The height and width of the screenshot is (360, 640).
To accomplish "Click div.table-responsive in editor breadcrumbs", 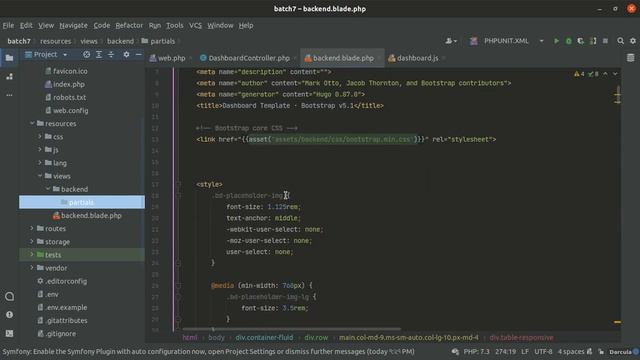I will pyautogui.click(x=521, y=338).
